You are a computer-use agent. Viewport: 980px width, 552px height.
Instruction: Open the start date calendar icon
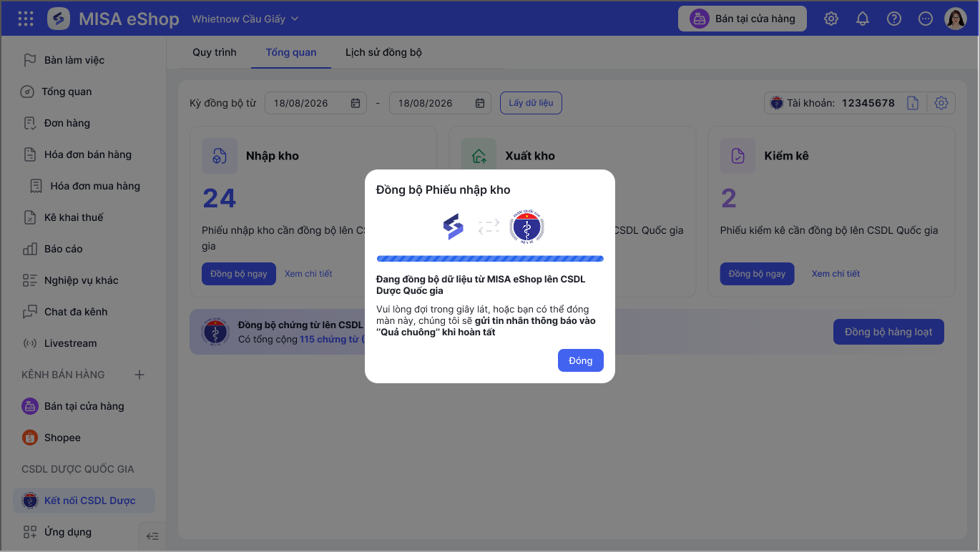pos(356,103)
